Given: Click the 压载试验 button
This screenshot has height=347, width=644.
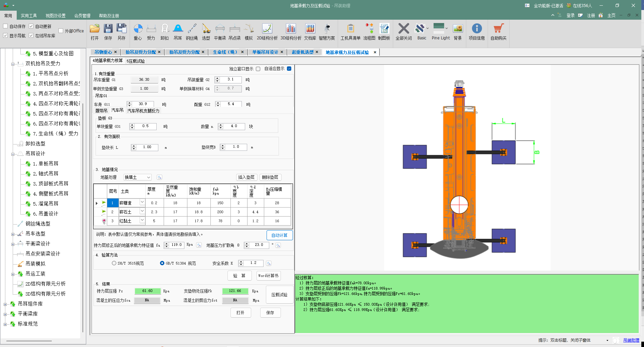Looking at the screenshot, I should (280, 295).
